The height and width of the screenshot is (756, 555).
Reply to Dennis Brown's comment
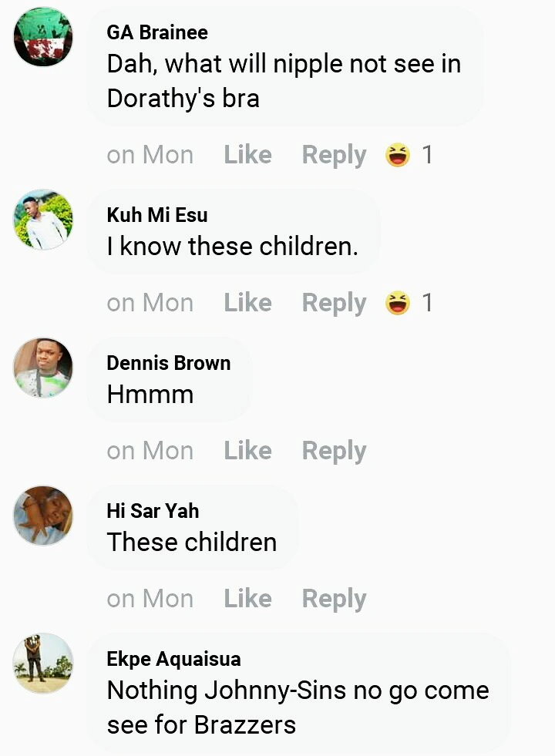[335, 452]
